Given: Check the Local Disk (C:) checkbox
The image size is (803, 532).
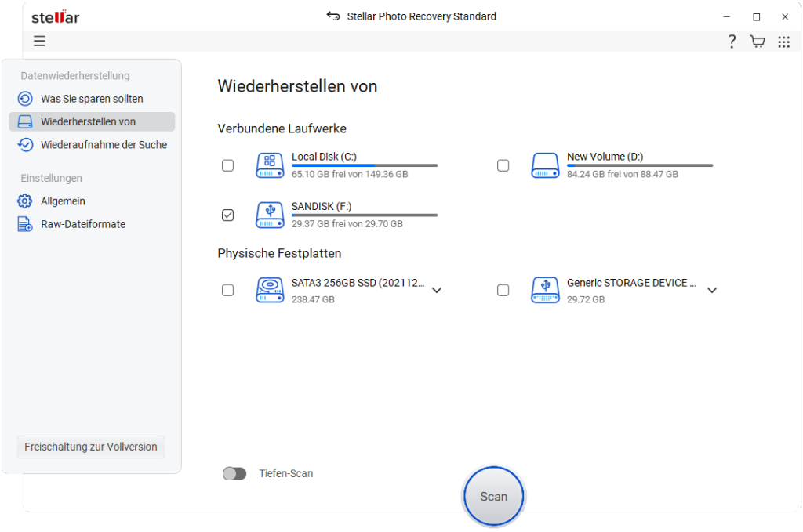Looking at the screenshot, I should (x=227, y=165).
